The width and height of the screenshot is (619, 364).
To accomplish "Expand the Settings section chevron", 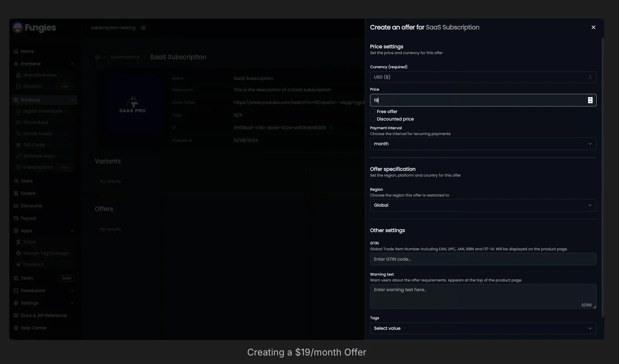I will click(x=72, y=303).
